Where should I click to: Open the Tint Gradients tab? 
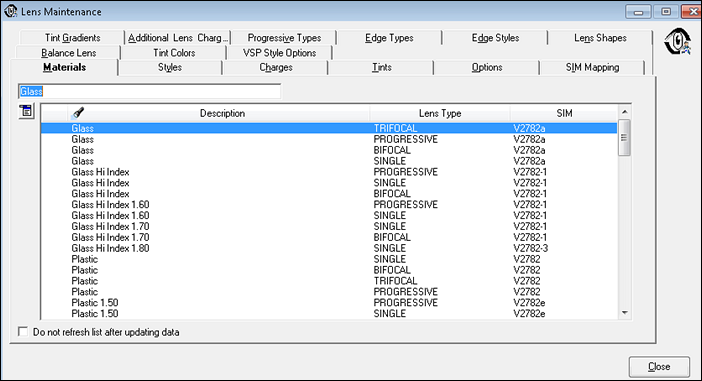[x=72, y=38]
